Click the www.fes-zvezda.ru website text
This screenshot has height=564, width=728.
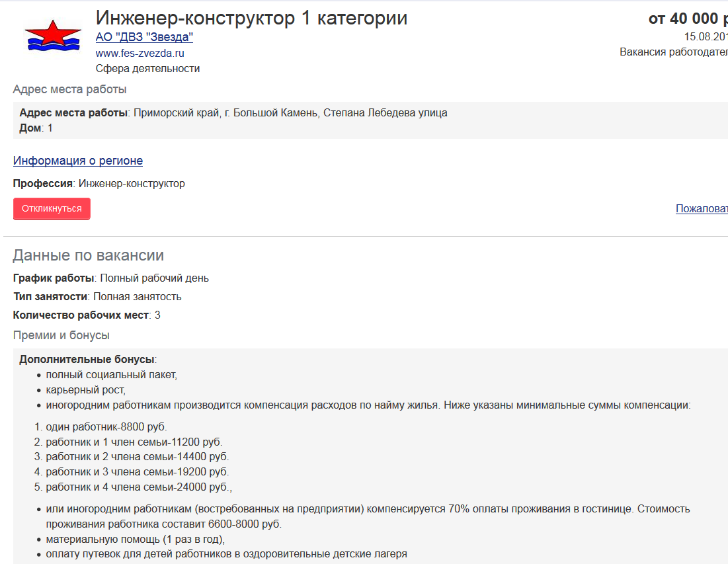tap(140, 53)
